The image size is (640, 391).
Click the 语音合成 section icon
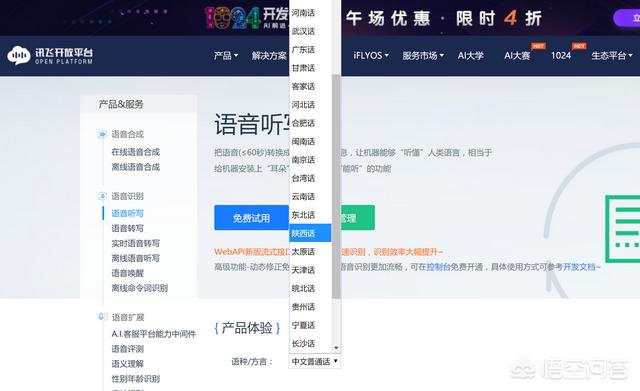coord(102,134)
